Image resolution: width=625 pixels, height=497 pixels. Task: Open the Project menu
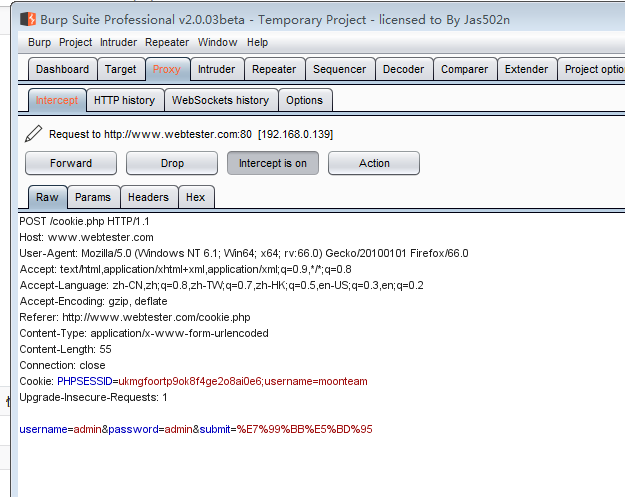point(75,42)
